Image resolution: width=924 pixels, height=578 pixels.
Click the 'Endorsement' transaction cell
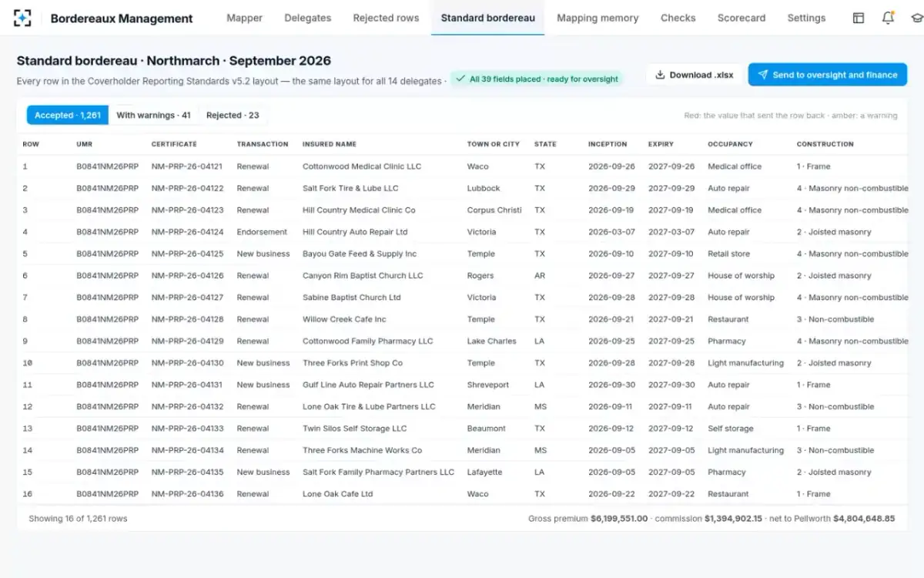coord(262,232)
